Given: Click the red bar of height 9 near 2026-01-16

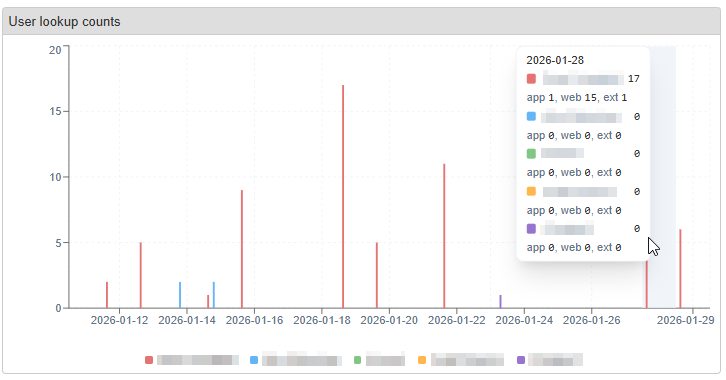Looking at the screenshot, I should coord(242,249).
